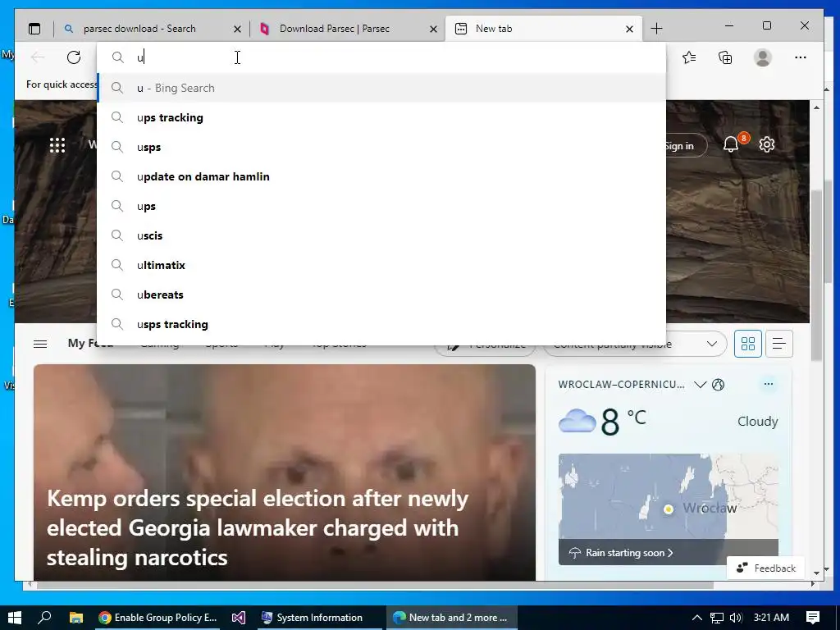840x630 pixels.
Task: Open the Kemp special election news story
Action: pyautogui.click(x=285, y=472)
